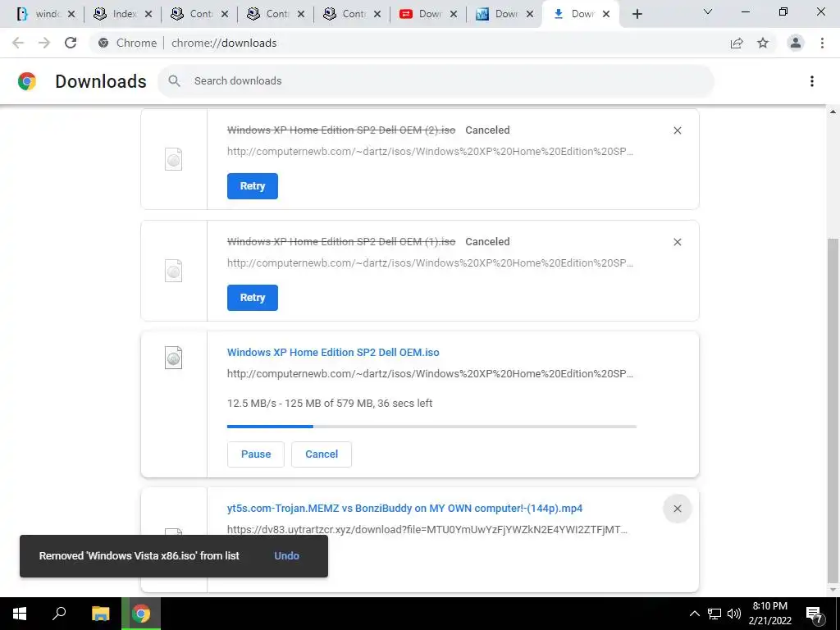Close the 'Index' tab
This screenshot has height=630, width=840.
148,15
